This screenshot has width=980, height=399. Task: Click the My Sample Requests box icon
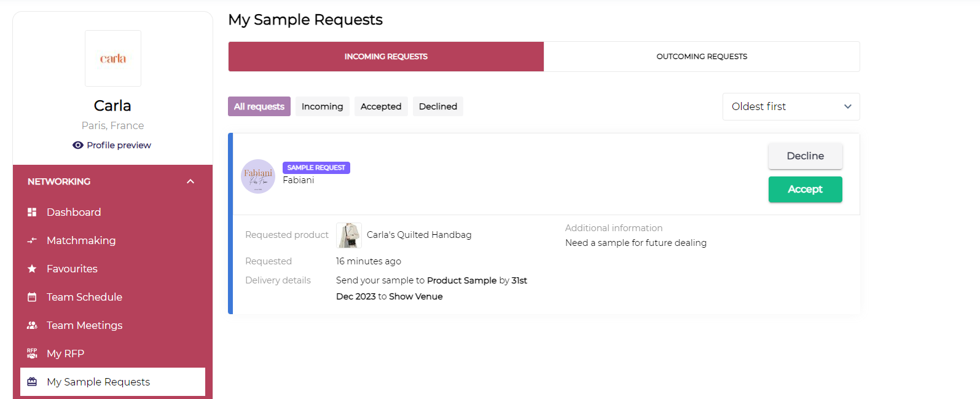32,382
